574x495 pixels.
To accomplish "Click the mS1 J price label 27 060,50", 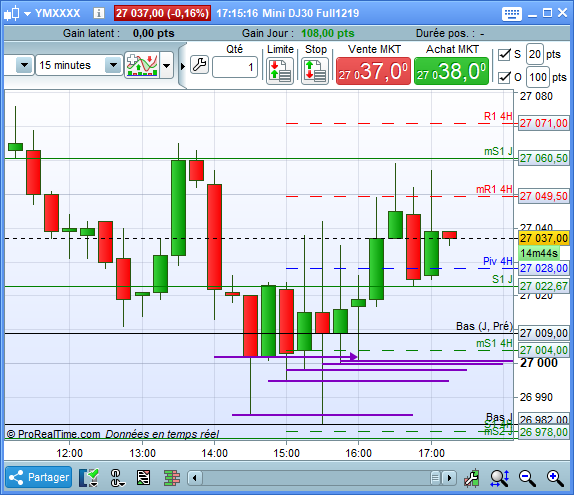I will 544,159.
